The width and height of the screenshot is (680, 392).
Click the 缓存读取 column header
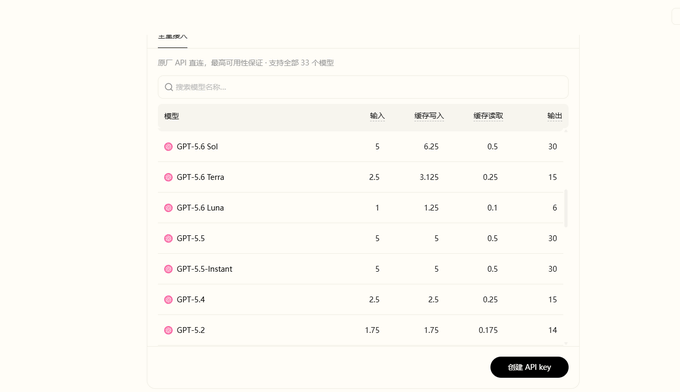pos(488,116)
